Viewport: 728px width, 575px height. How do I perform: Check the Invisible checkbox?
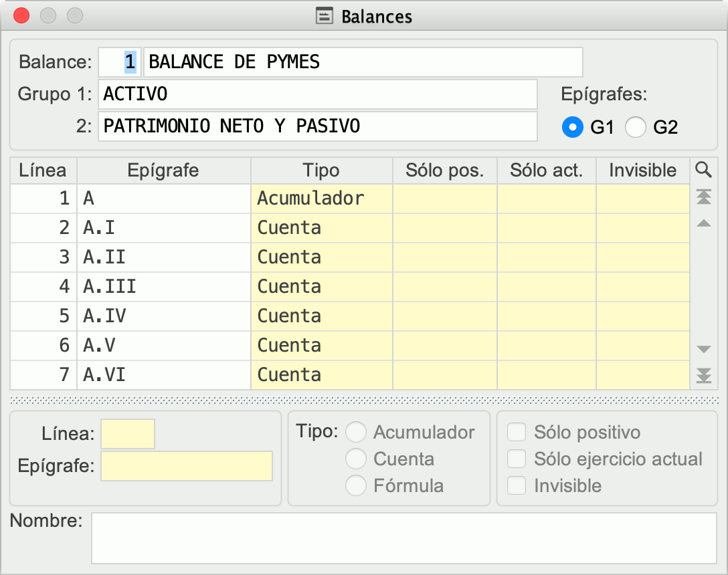(x=517, y=485)
